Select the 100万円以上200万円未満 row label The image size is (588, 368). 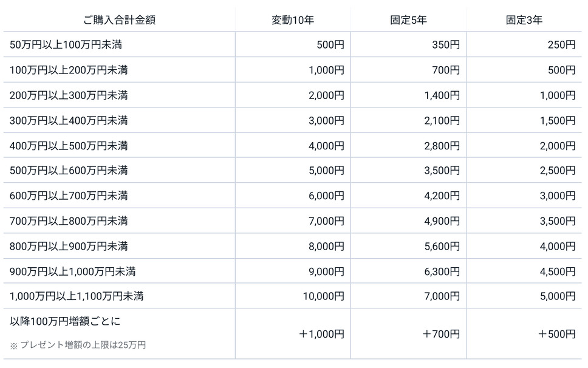tap(69, 70)
